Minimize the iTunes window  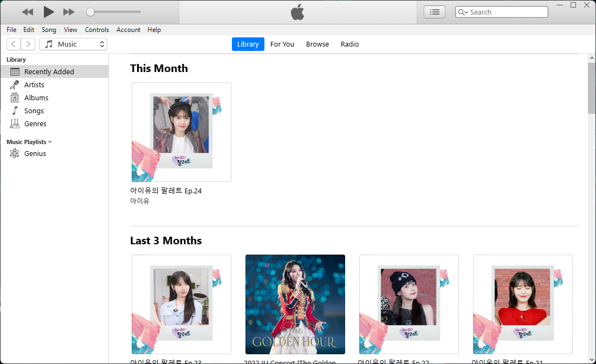(560, 5)
